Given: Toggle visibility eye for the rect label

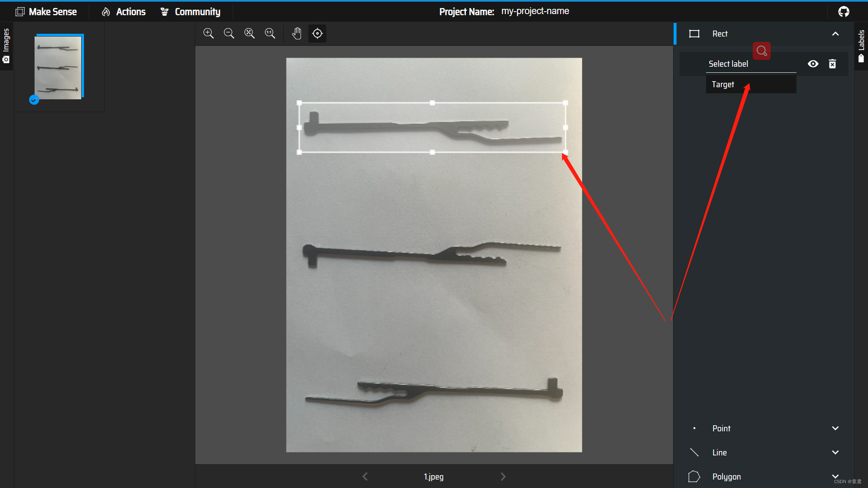Looking at the screenshot, I should 813,64.
